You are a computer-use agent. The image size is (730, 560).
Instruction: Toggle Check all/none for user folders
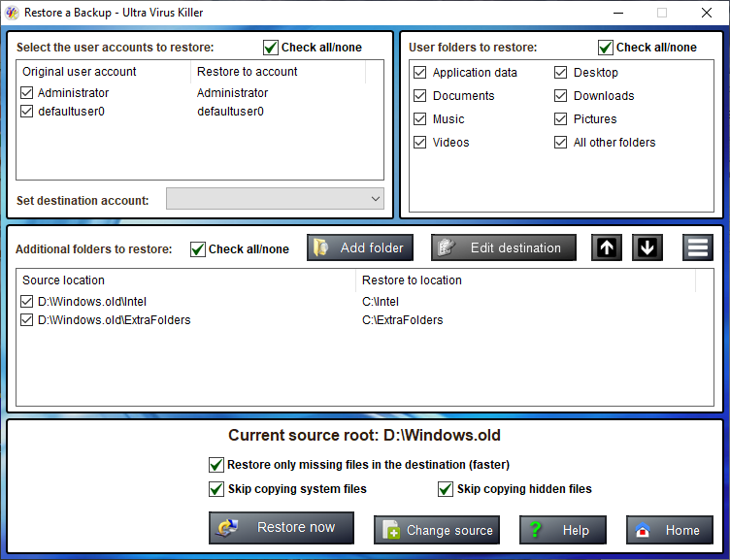[605, 48]
